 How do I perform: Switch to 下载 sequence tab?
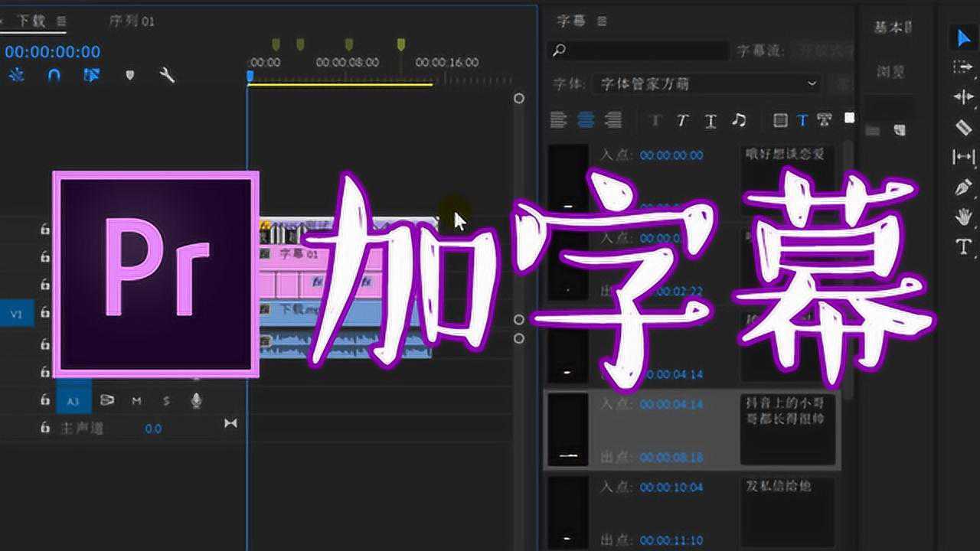click(31, 21)
